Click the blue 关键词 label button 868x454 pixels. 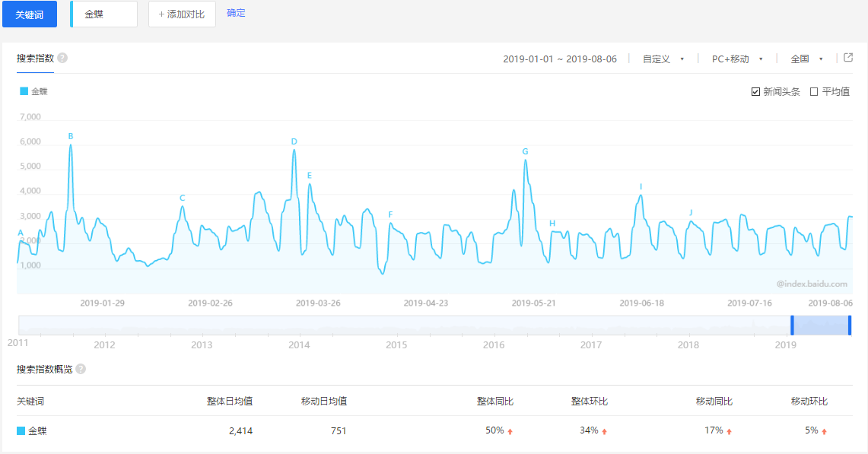30,14
